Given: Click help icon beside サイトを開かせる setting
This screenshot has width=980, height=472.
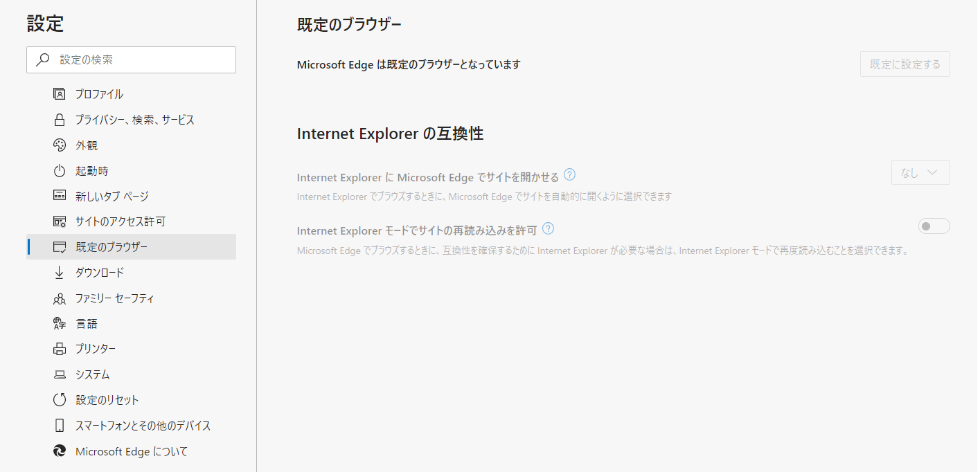Looking at the screenshot, I should pyautogui.click(x=570, y=174).
